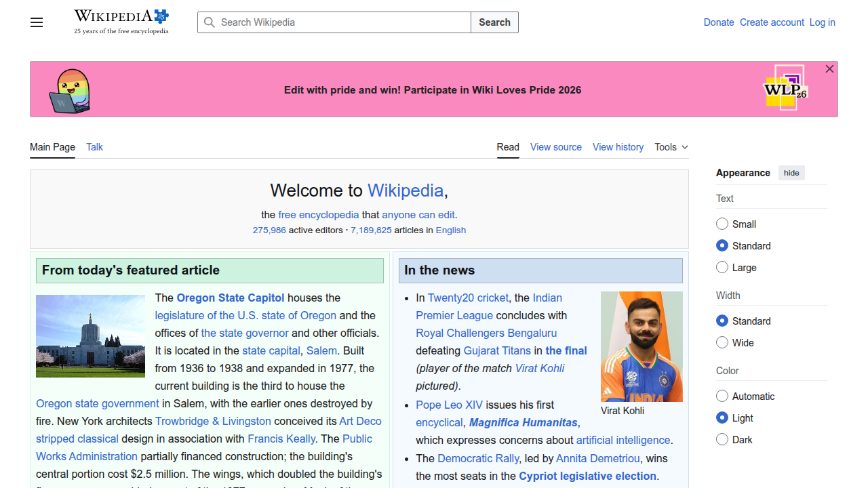Open the Democratic Rally link
Screen dimensions: 868x488
click(x=478, y=458)
